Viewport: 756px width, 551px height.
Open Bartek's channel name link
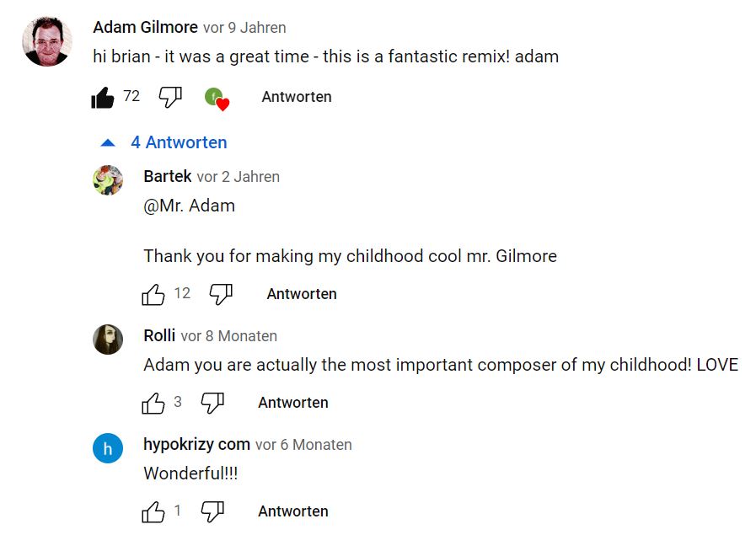click(168, 177)
